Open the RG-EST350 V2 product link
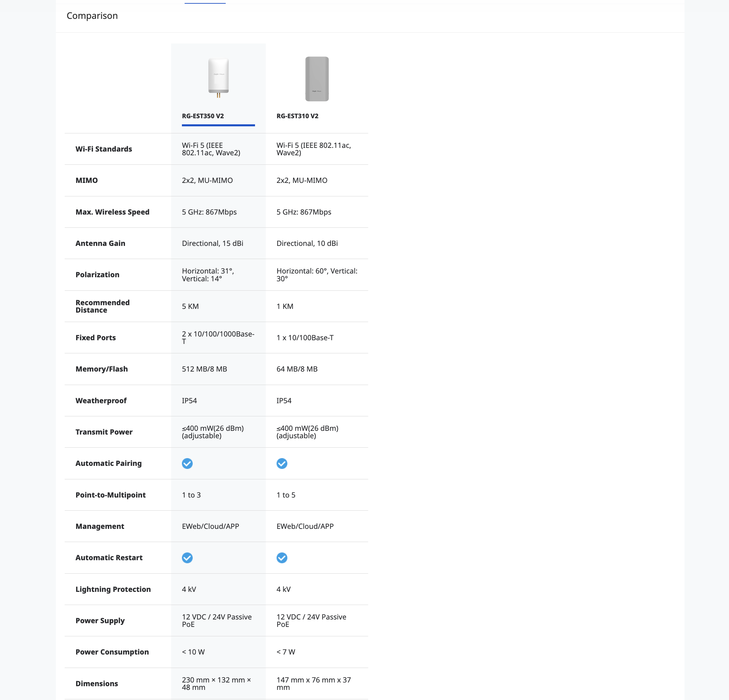Viewport: 729px width, 700px height. click(203, 116)
